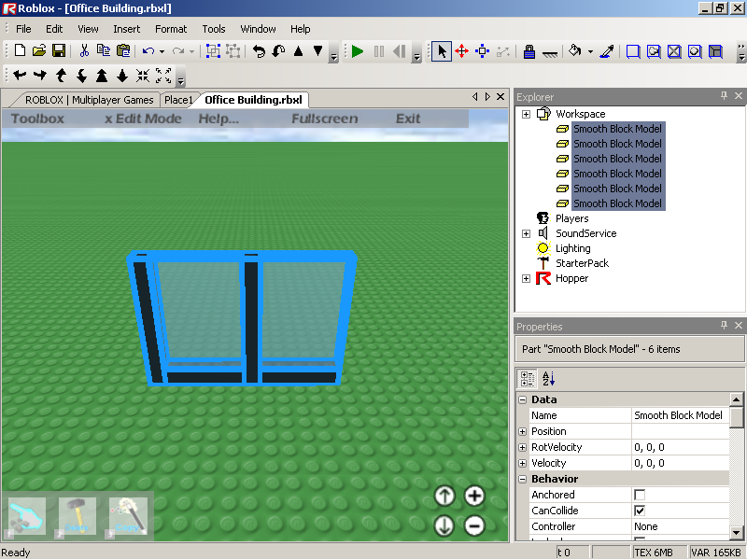
Task: Switch to the Place1 tab
Action: (178, 100)
